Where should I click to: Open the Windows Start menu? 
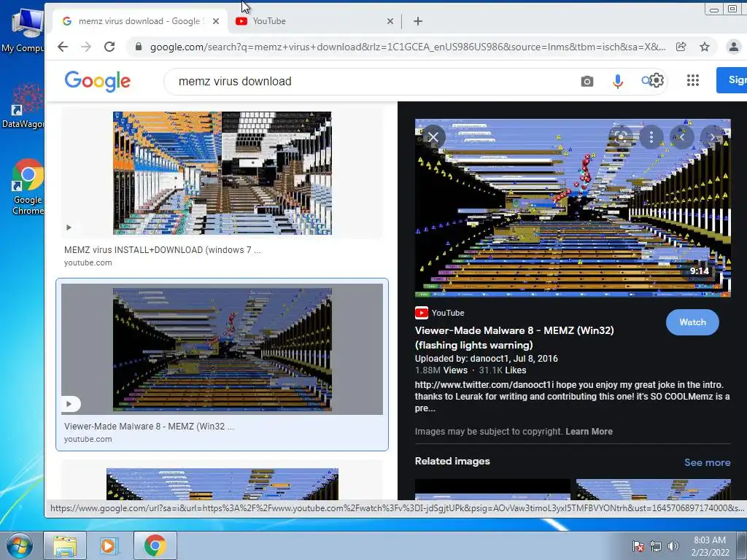tap(20, 545)
